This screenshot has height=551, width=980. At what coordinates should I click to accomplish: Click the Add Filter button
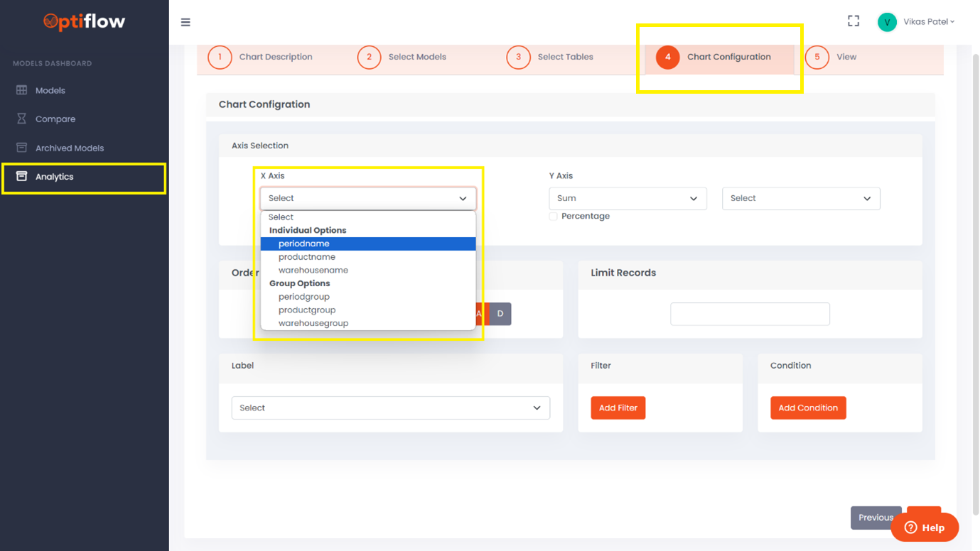(x=618, y=408)
